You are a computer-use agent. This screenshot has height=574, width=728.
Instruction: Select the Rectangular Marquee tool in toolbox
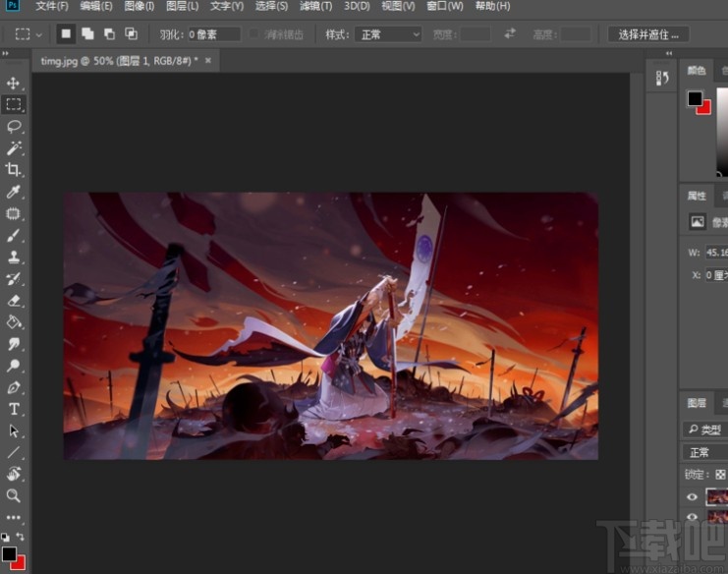coord(13,104)
